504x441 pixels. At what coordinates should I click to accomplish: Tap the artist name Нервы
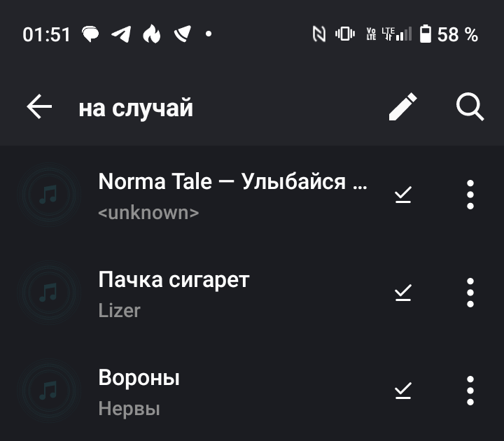coord(129,408)
